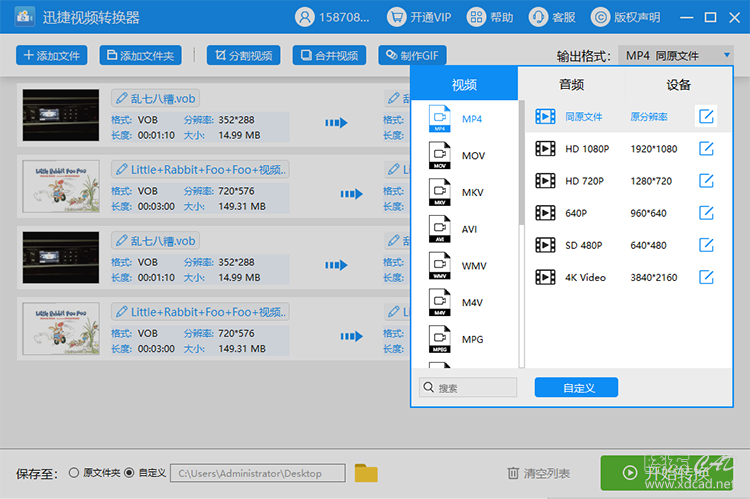Click the 清空列表 clear list button
This screenshot has height=499, width=750.
click(539, 473)
